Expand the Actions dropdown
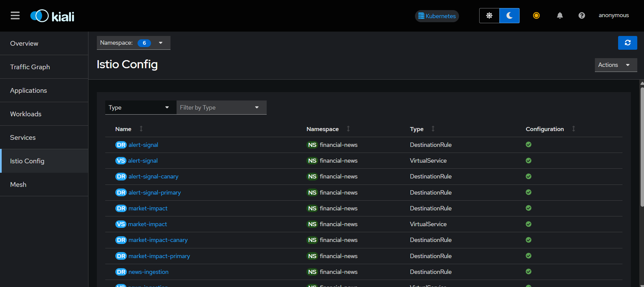The height and width of the screenshot is (287, 644). [x=615, y=65]
